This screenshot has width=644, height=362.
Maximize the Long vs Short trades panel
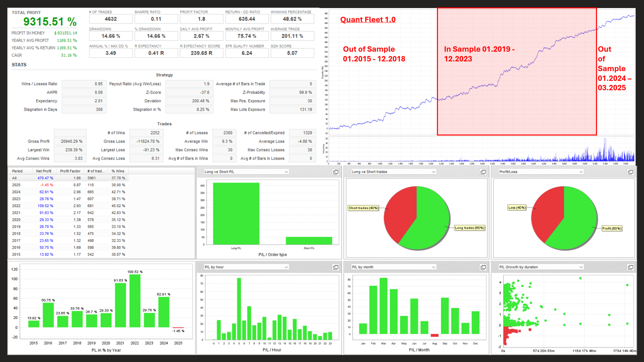click(483, 172)
